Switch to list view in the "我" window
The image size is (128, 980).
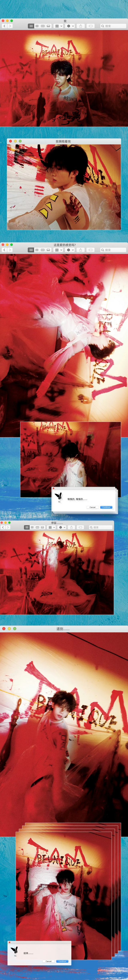[37, 26]
